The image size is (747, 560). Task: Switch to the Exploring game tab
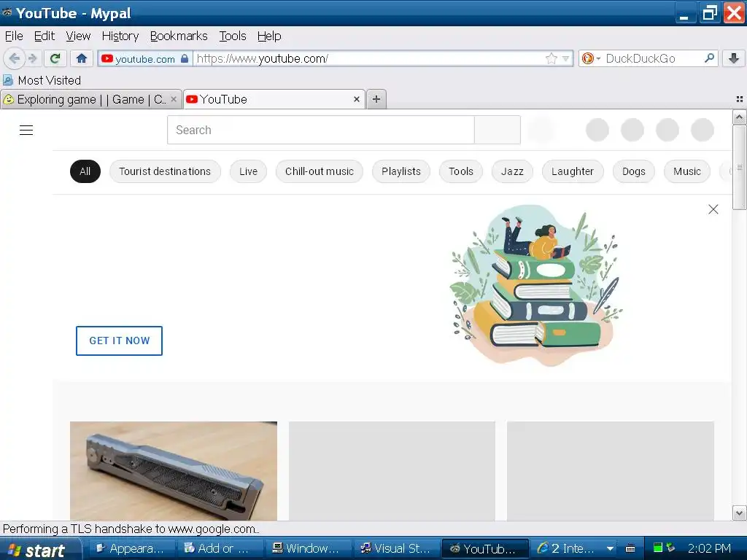(x=90, y=99)
